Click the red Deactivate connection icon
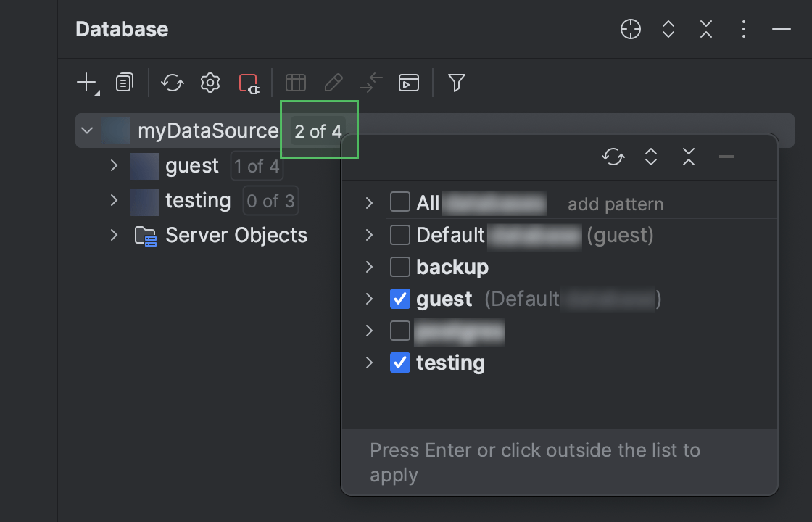 tap(249, 83)
